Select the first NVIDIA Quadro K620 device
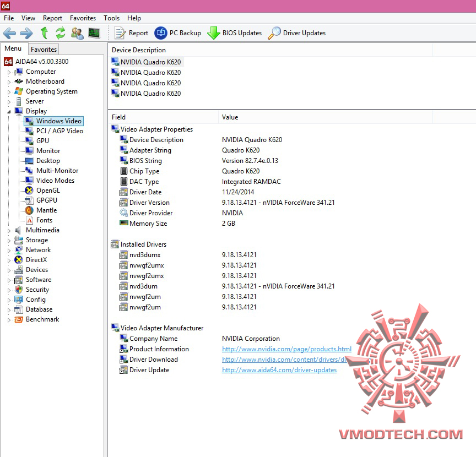Viewport: 476px width, 457px height. (147, 62)
